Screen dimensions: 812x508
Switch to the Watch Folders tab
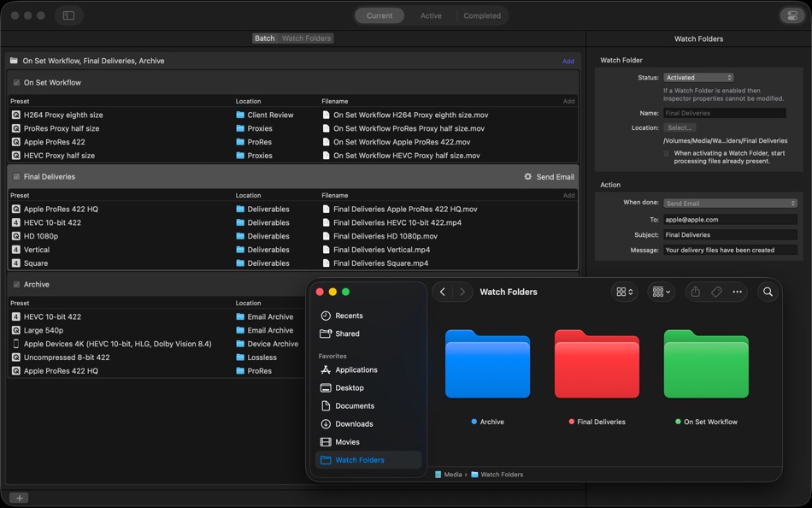tap(306, 38)
